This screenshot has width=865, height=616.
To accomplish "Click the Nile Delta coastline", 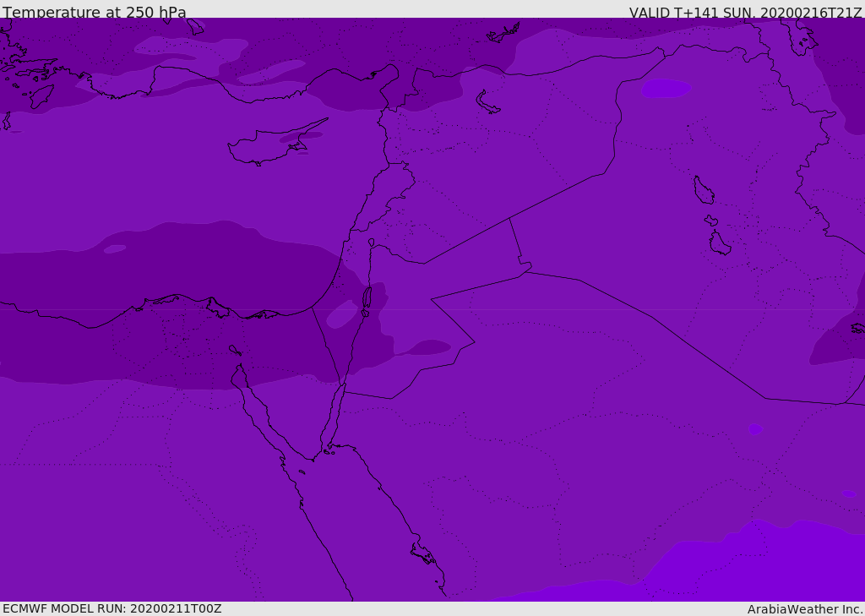I will click(x=194, y=304).
